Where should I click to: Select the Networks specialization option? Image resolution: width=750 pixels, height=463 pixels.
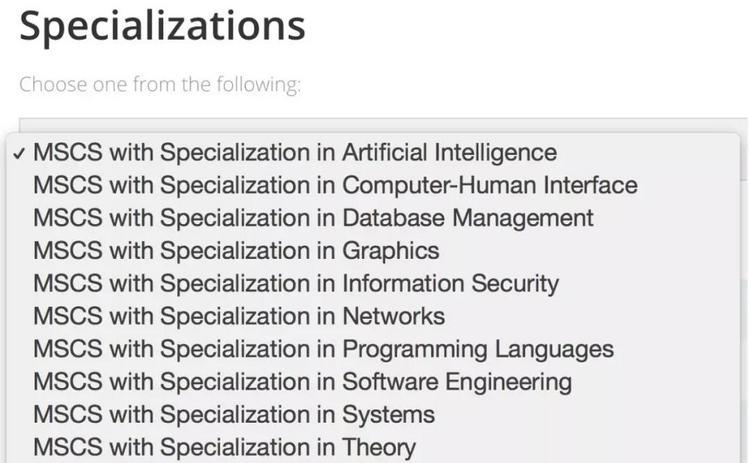(239, 317)
